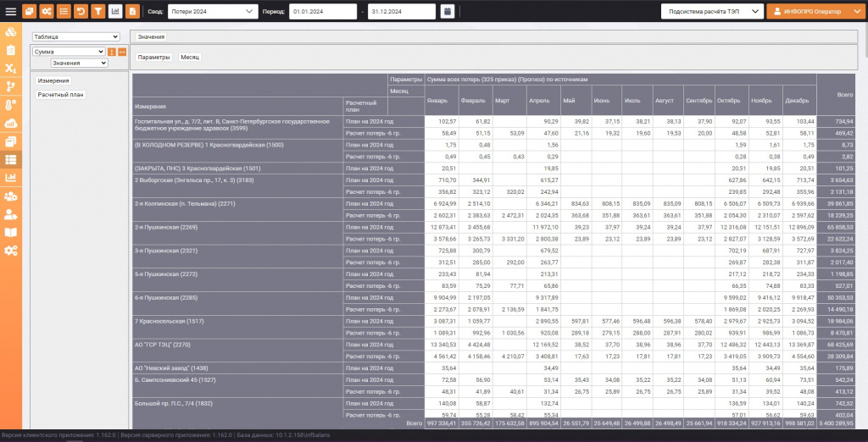Screen dimensions: 868x442
Task: Open the bar chart sidebar icon
Action: 10,178
